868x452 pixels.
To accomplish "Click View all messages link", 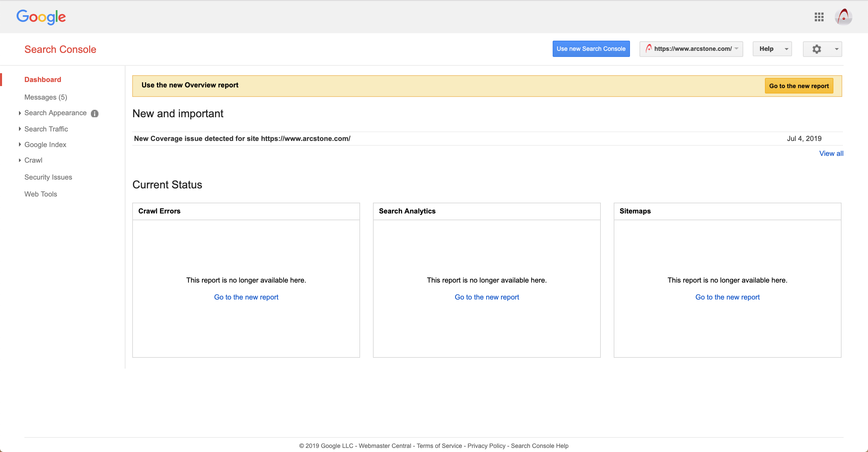I will [x=831, y=153].
